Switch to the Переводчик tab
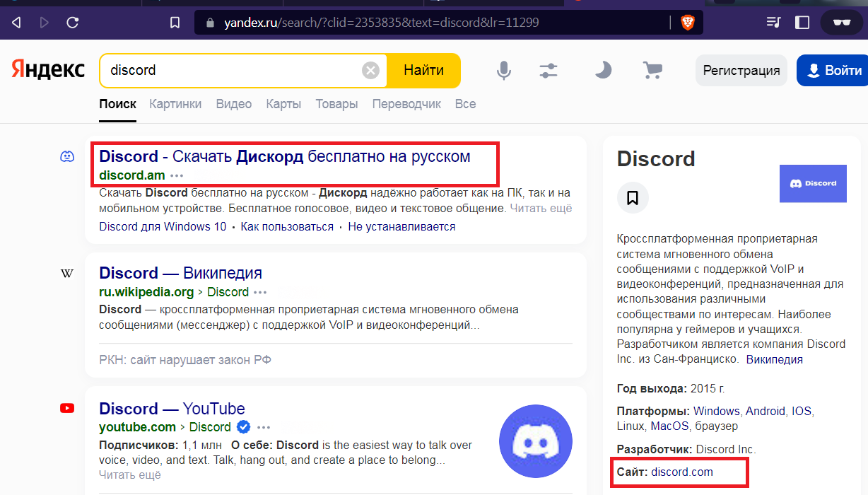 (x=406, y=104)
